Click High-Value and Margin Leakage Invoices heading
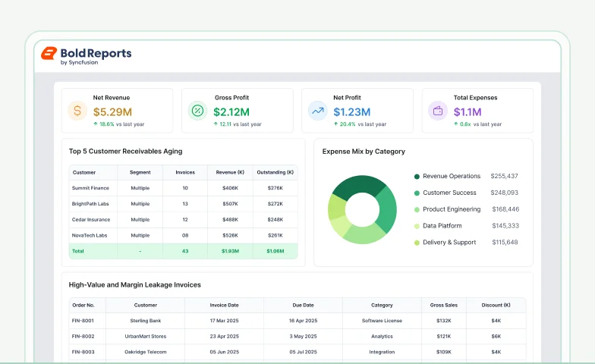 (135, 285)
